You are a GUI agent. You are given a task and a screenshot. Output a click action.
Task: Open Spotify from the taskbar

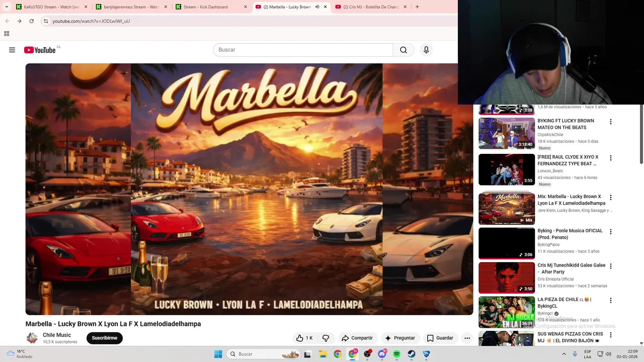396,354
